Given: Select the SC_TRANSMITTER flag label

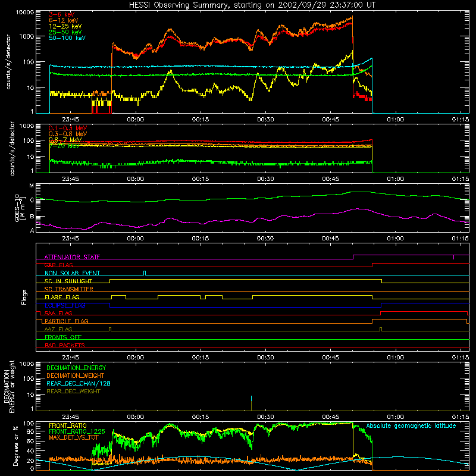Looking at the screenshot, I should (x=69, y=289).
